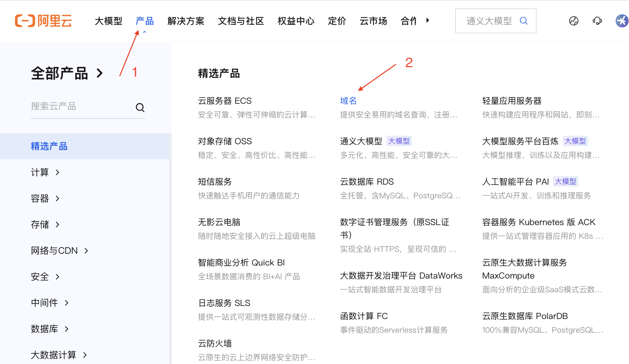Click the 大模型 tag beside PAI

pyautogui.click(x=566, y=181)
